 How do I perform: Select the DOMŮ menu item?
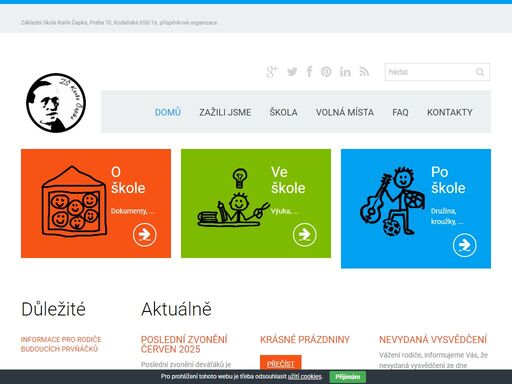point(168,112)
